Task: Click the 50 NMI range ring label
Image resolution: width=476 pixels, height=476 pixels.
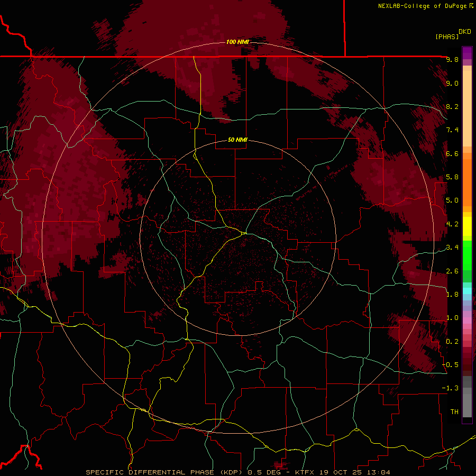Action: point(237,140)
